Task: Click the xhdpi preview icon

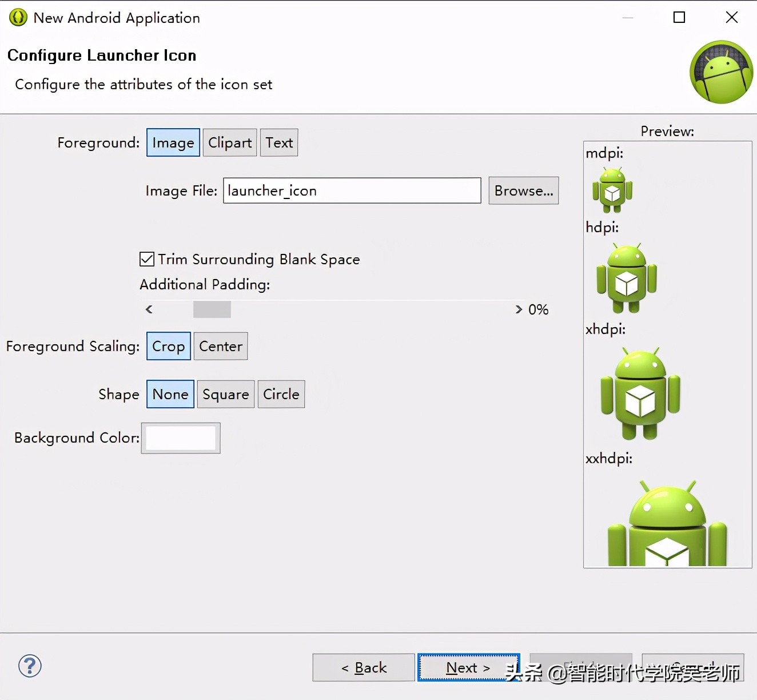Action: click(640, 393)
